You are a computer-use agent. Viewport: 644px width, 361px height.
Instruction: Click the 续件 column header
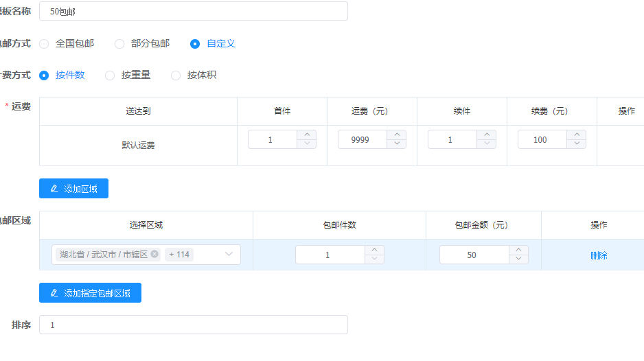(462, 111)
